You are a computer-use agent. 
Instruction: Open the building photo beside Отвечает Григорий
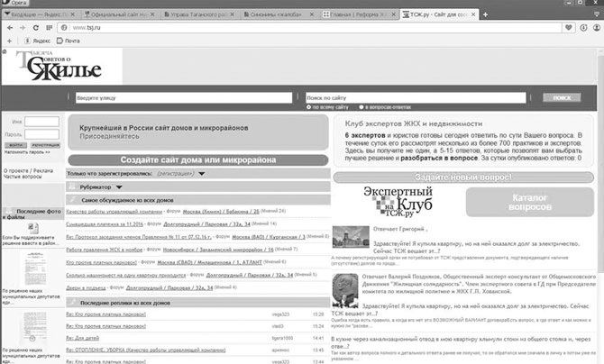pyautogui.click(x=351, y=237)
